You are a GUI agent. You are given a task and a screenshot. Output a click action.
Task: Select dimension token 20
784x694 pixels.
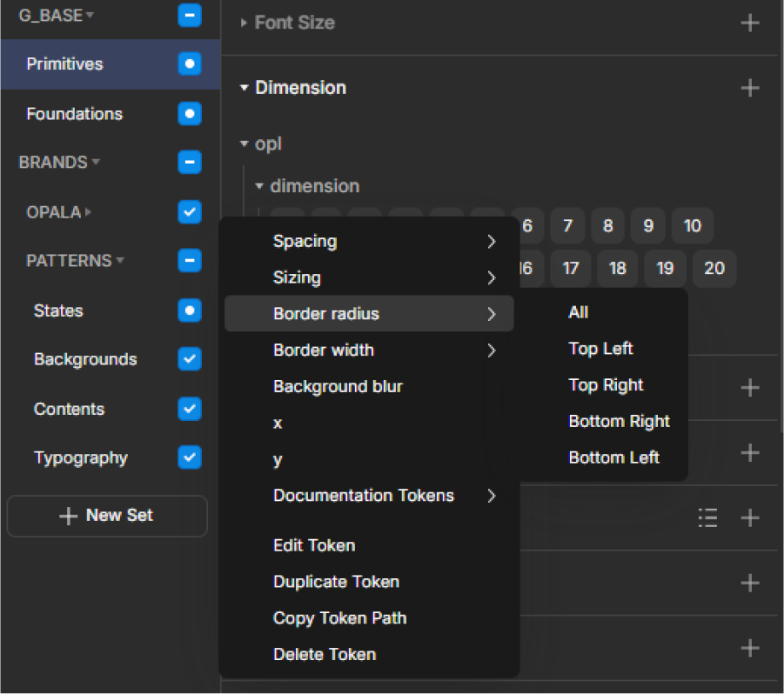714,269
